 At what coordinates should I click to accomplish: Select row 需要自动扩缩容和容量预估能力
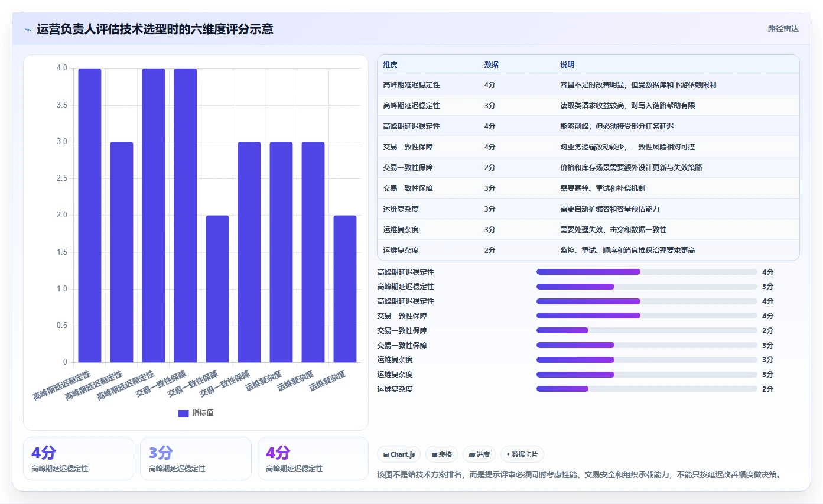[x=588, y=209]
